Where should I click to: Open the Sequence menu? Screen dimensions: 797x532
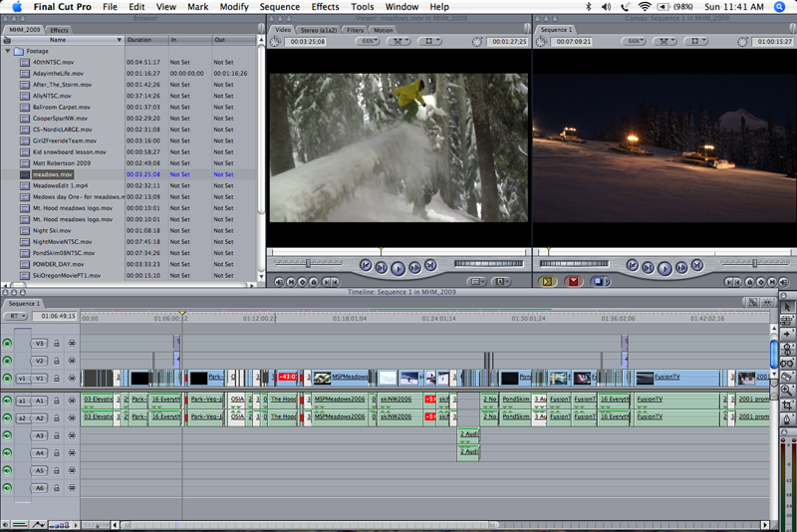[279, 7]
